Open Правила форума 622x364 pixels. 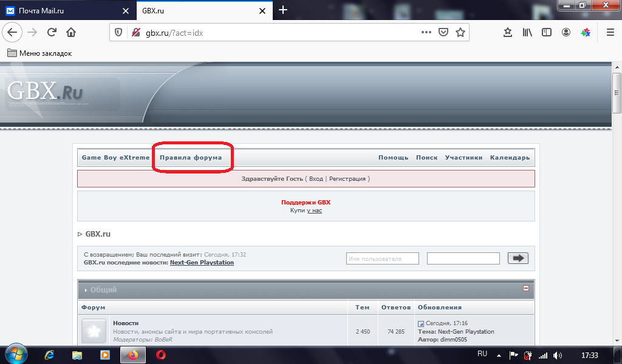pos(191,158)
